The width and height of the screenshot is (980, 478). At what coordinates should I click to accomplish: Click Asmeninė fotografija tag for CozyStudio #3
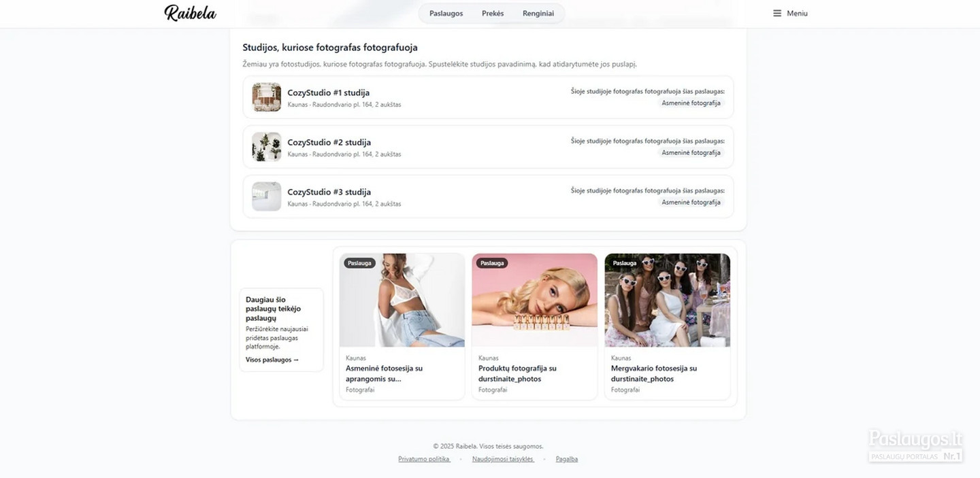(x=691, y=203)
